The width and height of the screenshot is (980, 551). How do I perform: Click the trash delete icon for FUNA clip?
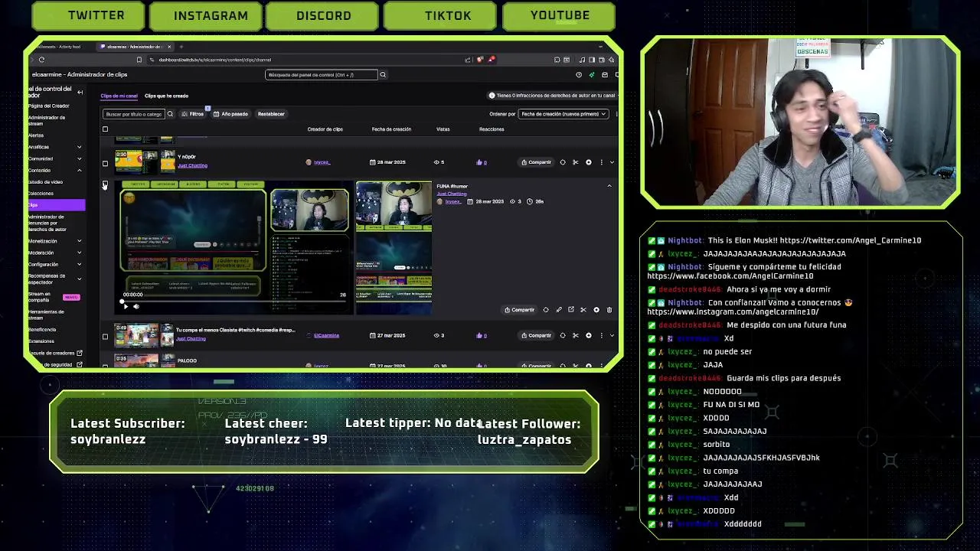tap(609, 310)
